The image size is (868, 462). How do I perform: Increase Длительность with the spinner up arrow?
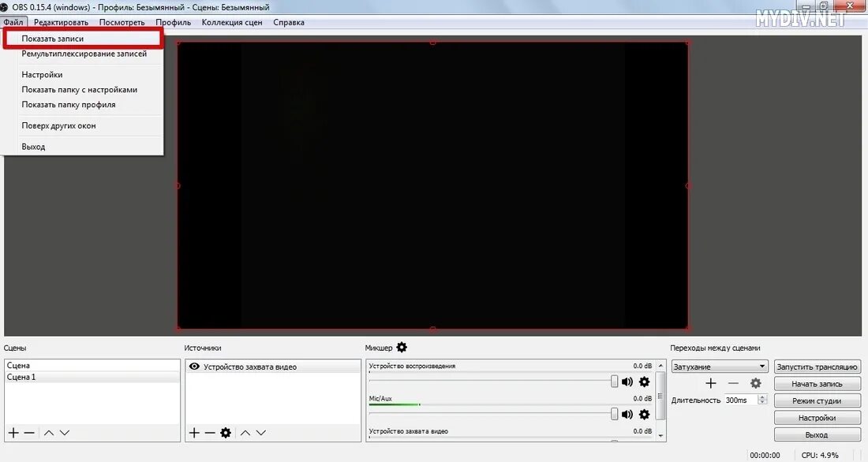(x=762, y=397)
